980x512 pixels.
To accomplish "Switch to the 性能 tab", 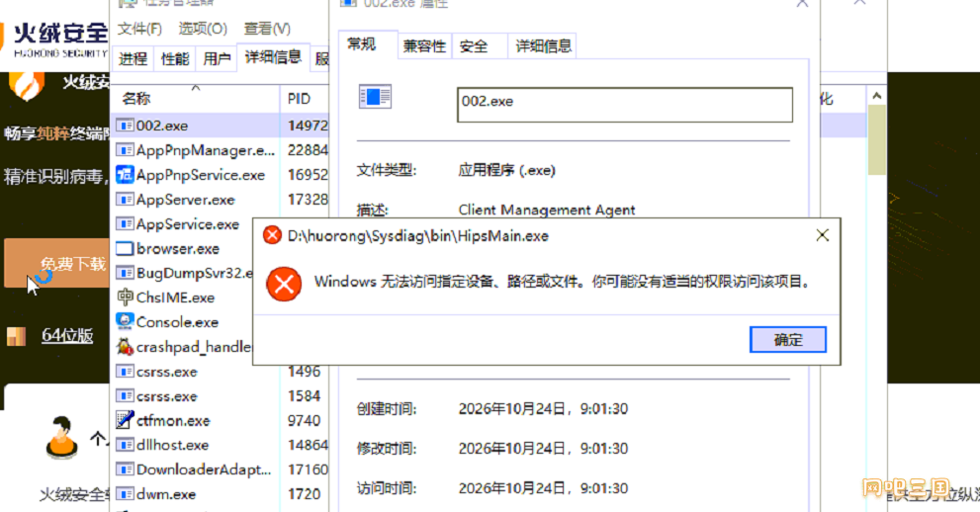I will coord(175,59).
